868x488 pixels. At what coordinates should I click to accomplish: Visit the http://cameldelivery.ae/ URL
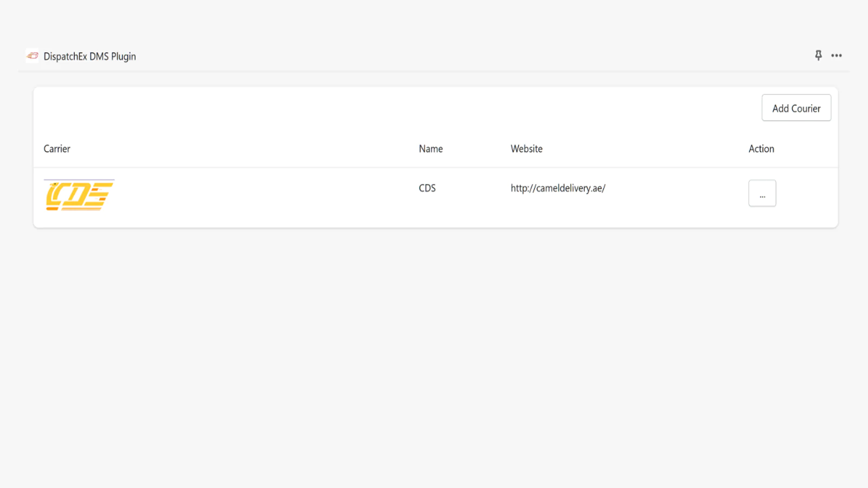tap(558, 188)
